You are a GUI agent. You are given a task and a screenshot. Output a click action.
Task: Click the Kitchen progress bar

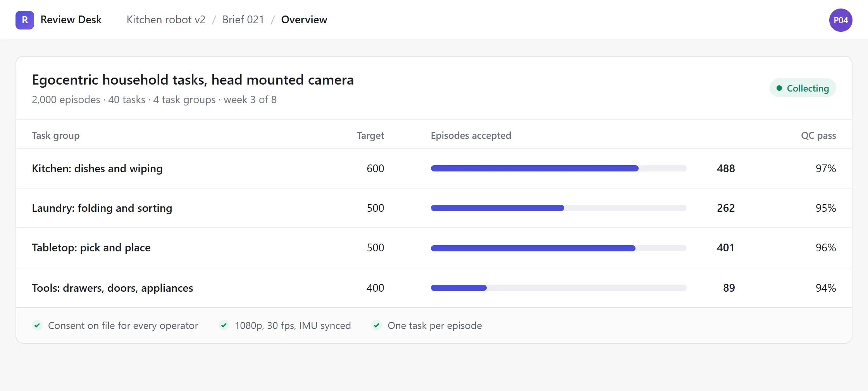(x=558, y=168)
